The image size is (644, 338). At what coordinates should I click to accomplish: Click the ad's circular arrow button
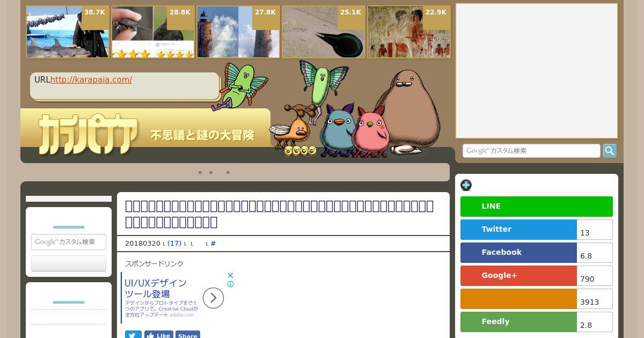pos(213,298)
